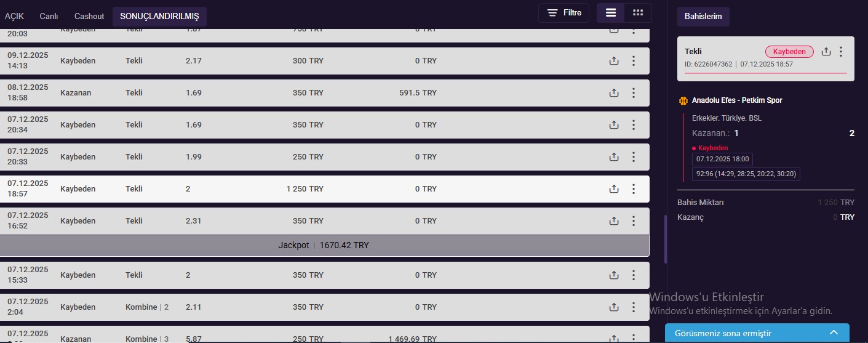Image resolution: width=868 pixels, height=343 pixels.
Task: Click share icon in Tekli bet slip card
Action: coord(826,52)
